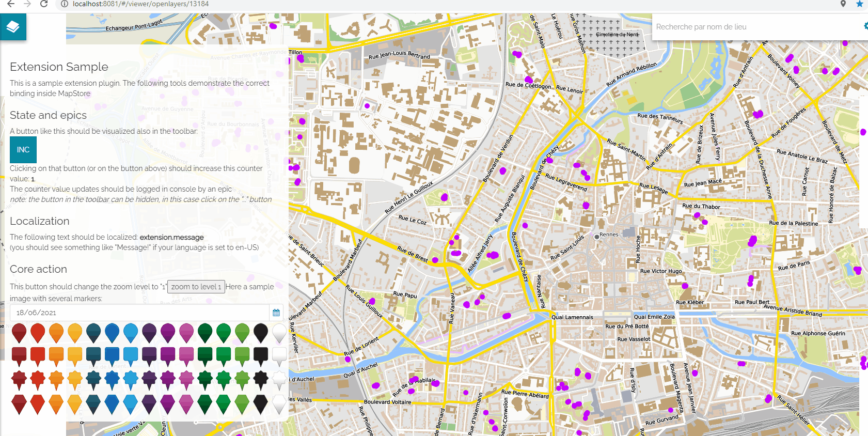868x436 pixels.
Task: Select the dark teal star-shaped marker
Action: tap(93, 380)
